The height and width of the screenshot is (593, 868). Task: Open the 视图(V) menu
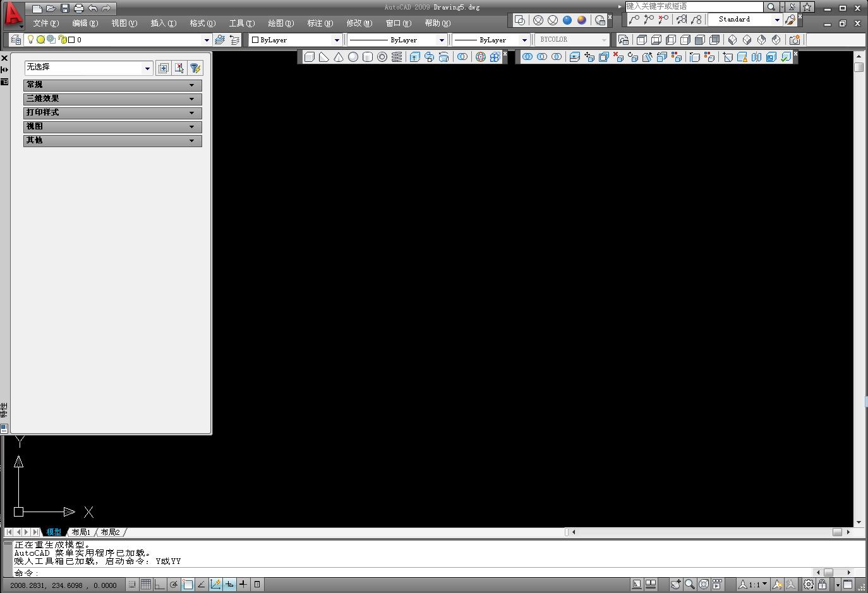(x=124, y=23)
